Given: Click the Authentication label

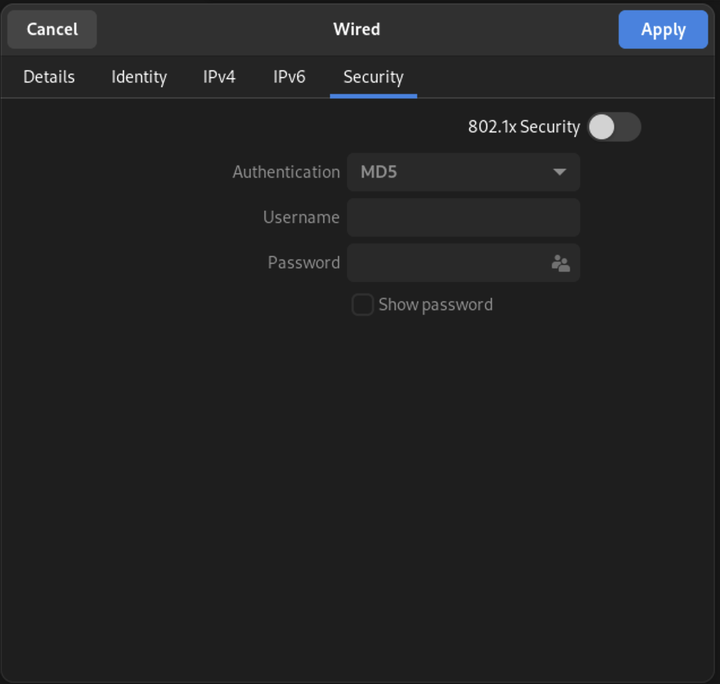Looking at the screenshot, I should point(286,172).
